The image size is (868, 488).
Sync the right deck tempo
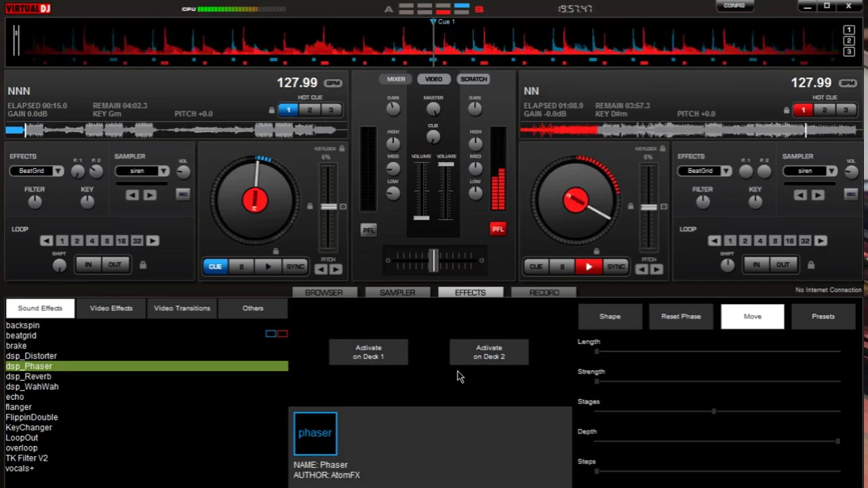click(x=615, y=266)
